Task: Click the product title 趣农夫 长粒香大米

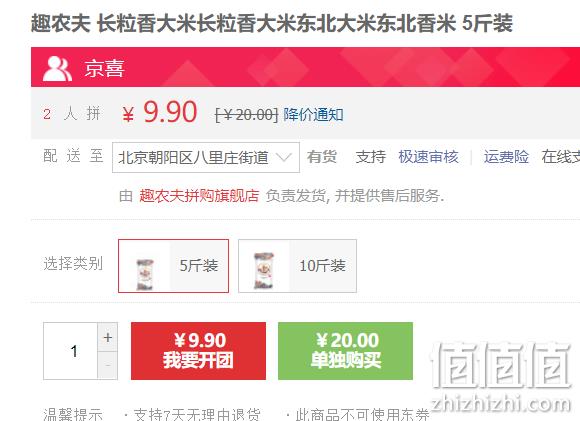Action: click(272, 23)
